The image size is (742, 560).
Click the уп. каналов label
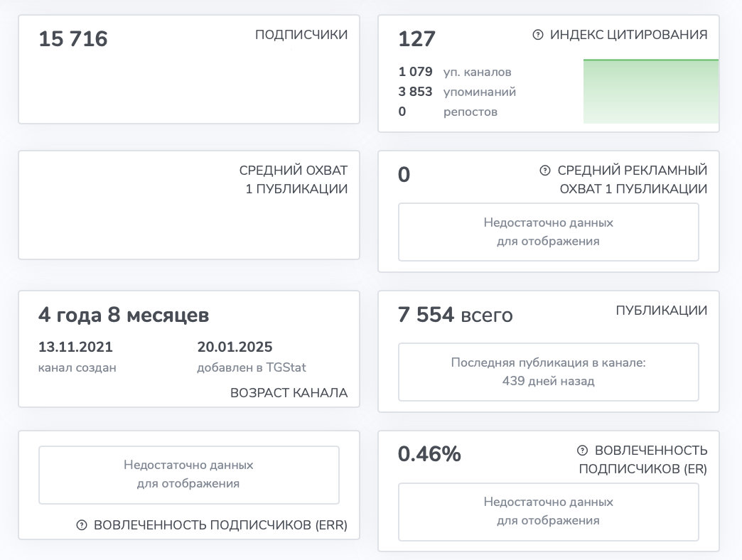pos(477,72)
